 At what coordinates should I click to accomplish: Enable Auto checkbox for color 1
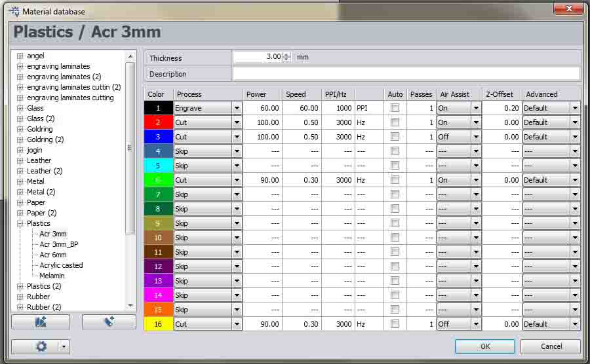coord(395,108)
